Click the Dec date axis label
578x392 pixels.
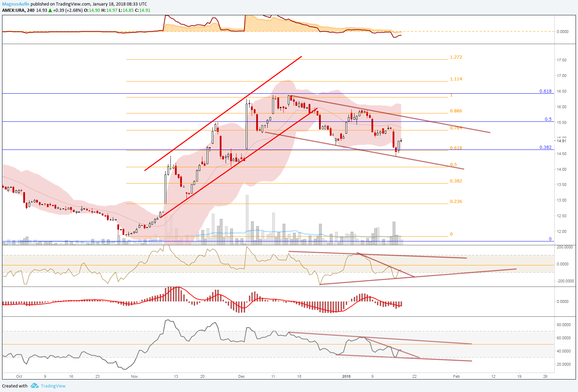[242, 377]
